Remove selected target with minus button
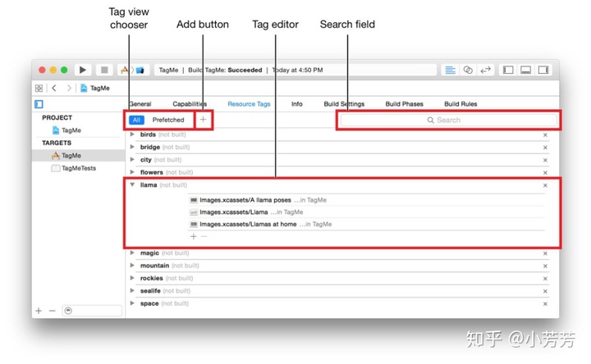591x364 pixels. coord(53,311)
